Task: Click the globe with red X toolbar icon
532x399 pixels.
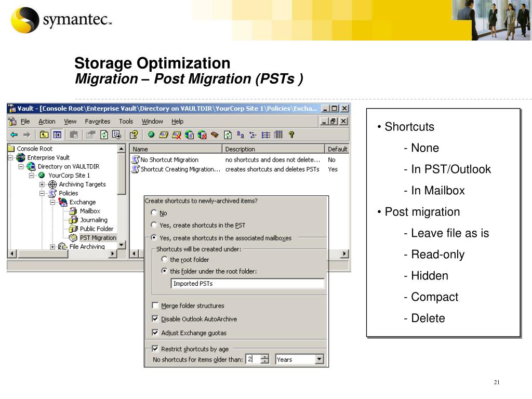Action: 202,135
